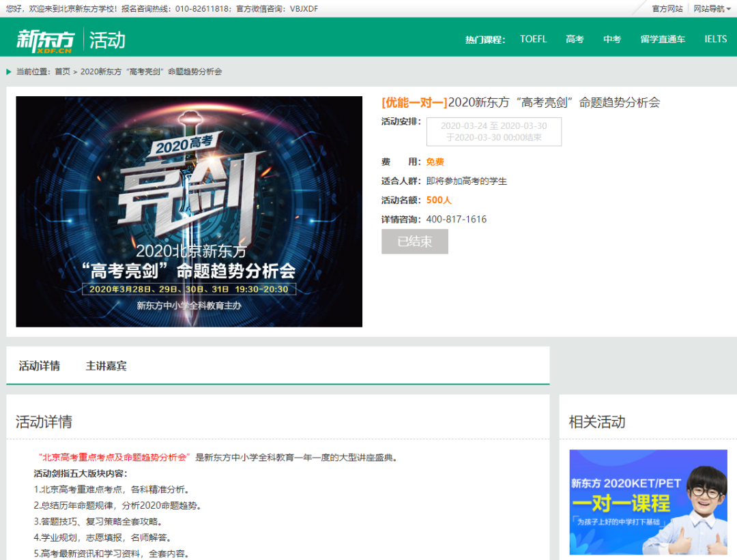The width and height of the screenshot is (737, 560).
Task: Click the activity date range box
Action: coord(493,132)
